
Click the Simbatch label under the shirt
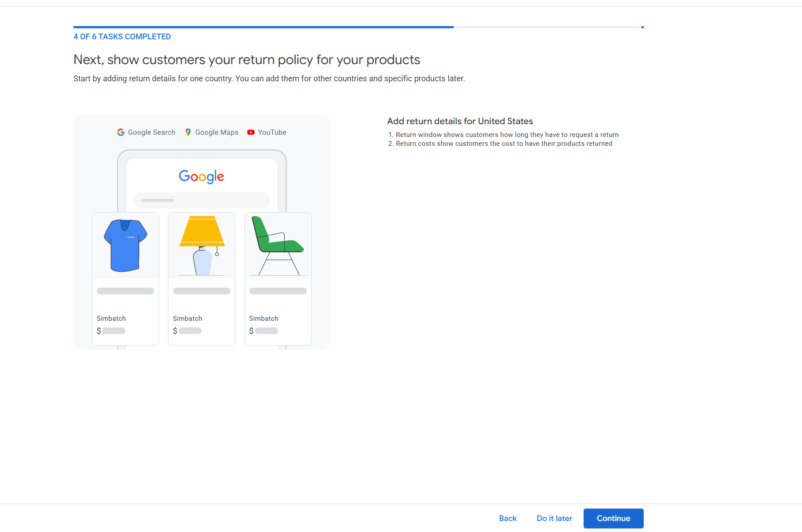click(x=111, y=319)
